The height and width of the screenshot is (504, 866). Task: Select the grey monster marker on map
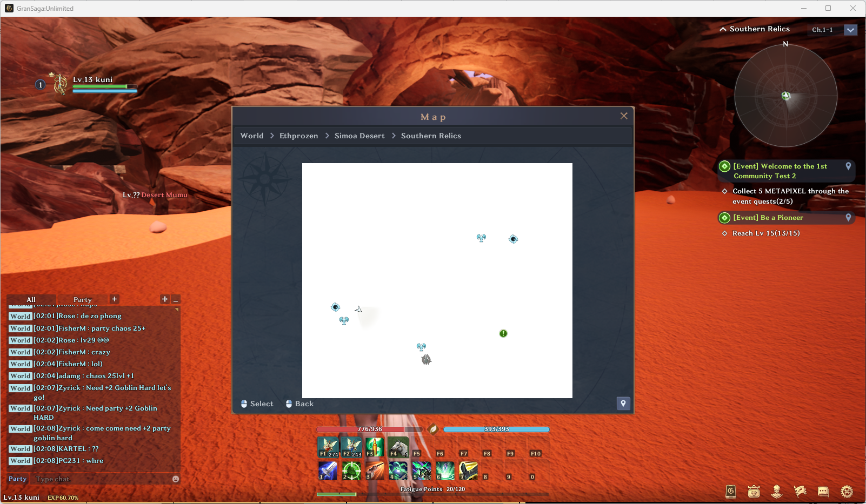pos(427,359)
